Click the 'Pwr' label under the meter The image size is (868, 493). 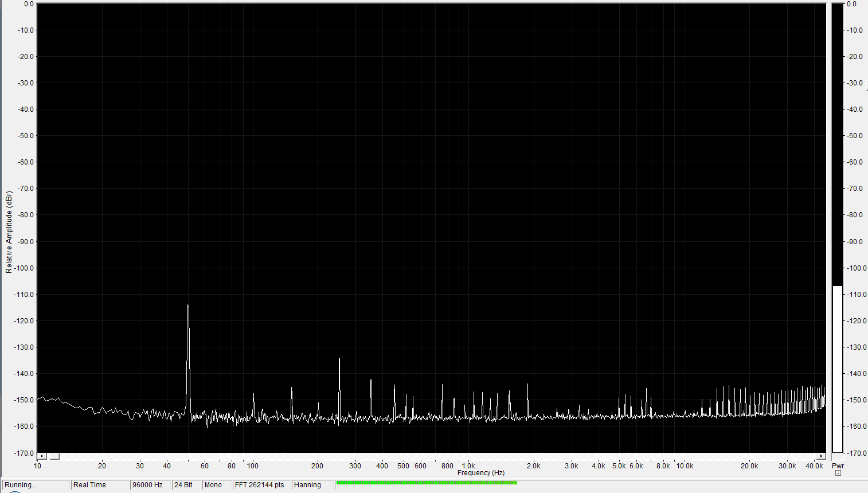[x=838, y=465]
